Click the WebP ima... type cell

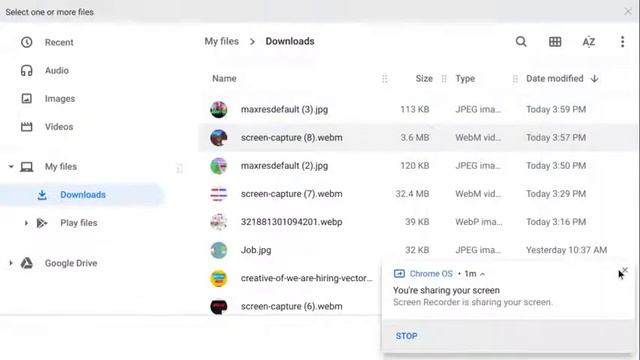(x=478, y=222)
